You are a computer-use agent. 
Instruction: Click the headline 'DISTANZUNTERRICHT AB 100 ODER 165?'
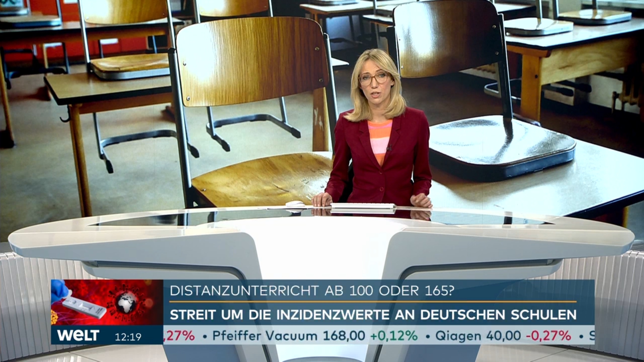pos(312,291)
